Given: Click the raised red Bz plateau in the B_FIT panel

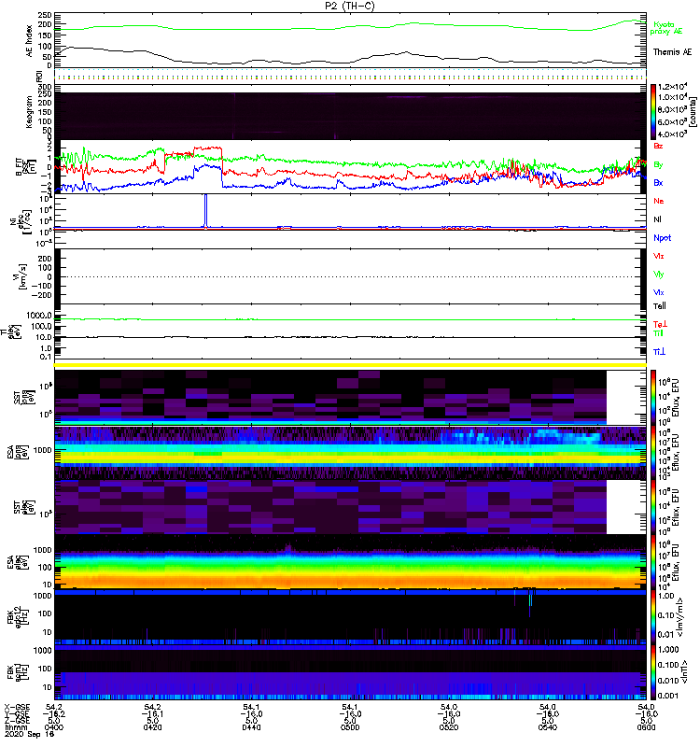Looking at the screenshot, I should tap(207, 148).
